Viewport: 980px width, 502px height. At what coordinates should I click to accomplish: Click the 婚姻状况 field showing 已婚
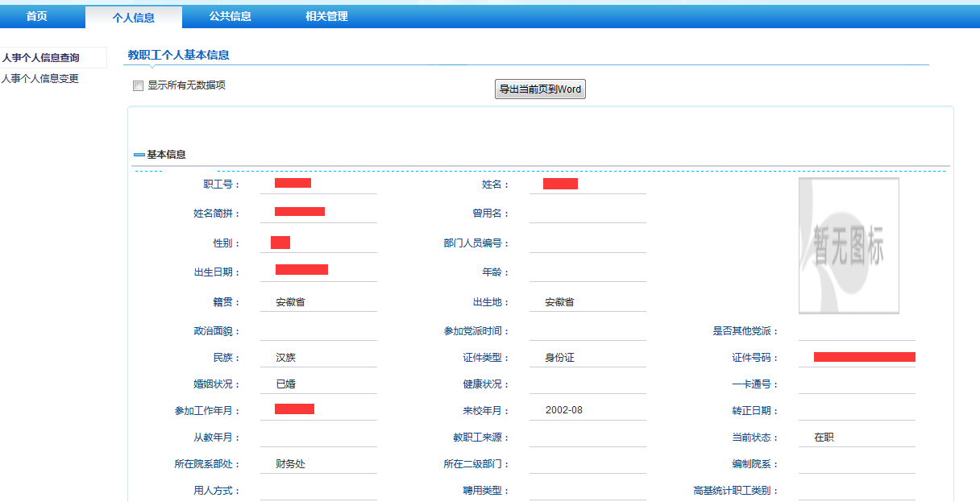click(318, 384)
